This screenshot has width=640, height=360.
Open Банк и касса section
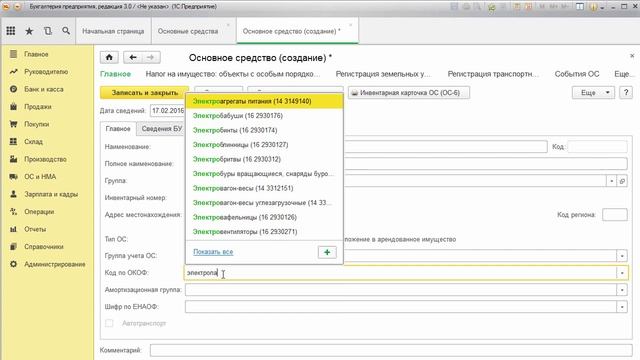(x=44, y=89)
